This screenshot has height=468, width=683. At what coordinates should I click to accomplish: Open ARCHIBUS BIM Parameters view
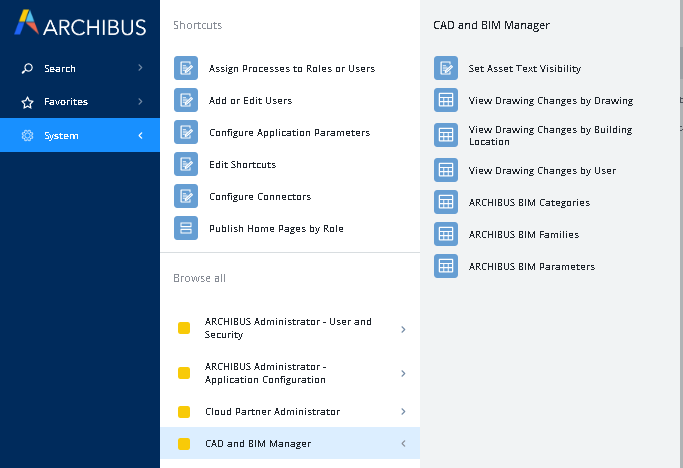[x=532, y=266]
